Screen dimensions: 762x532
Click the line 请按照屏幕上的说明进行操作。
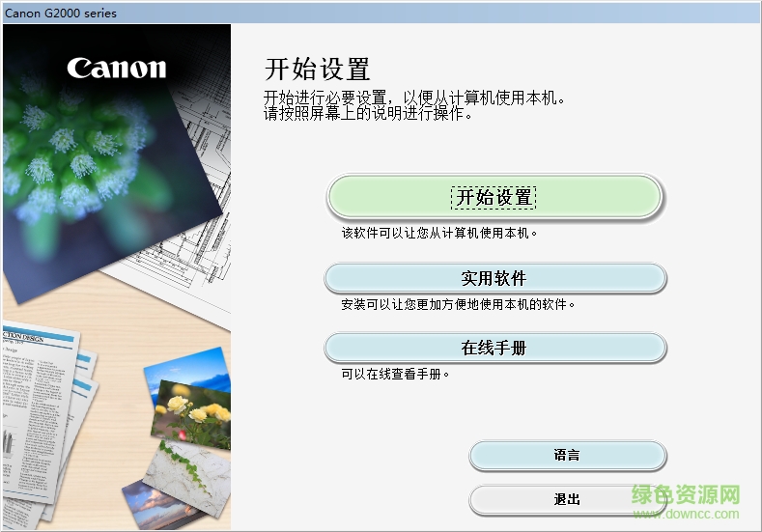pos(368,114)
